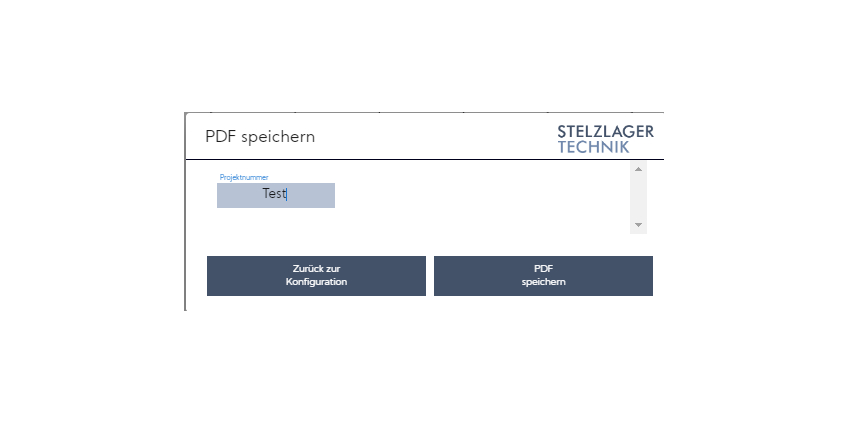Viewport: 849px width, 424px height.
Task: Click the Stelzlager Technik logo
Action: [605, 139]
